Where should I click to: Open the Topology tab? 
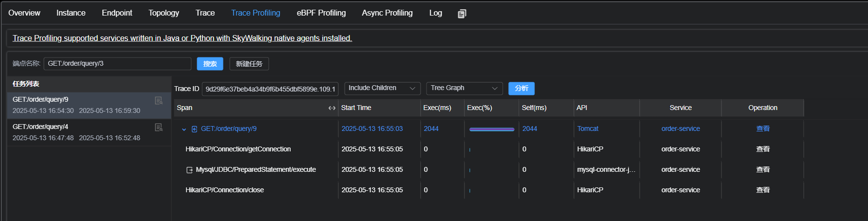164,13
